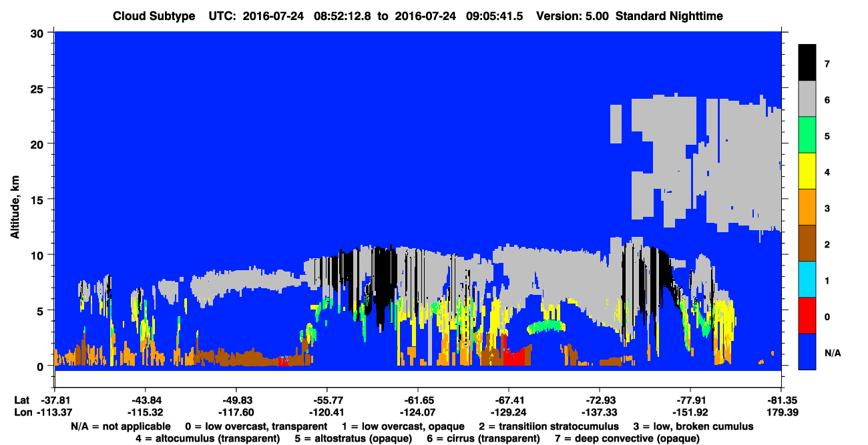
Task: Click longitude value '-137.33'
Action: point(600,412)
